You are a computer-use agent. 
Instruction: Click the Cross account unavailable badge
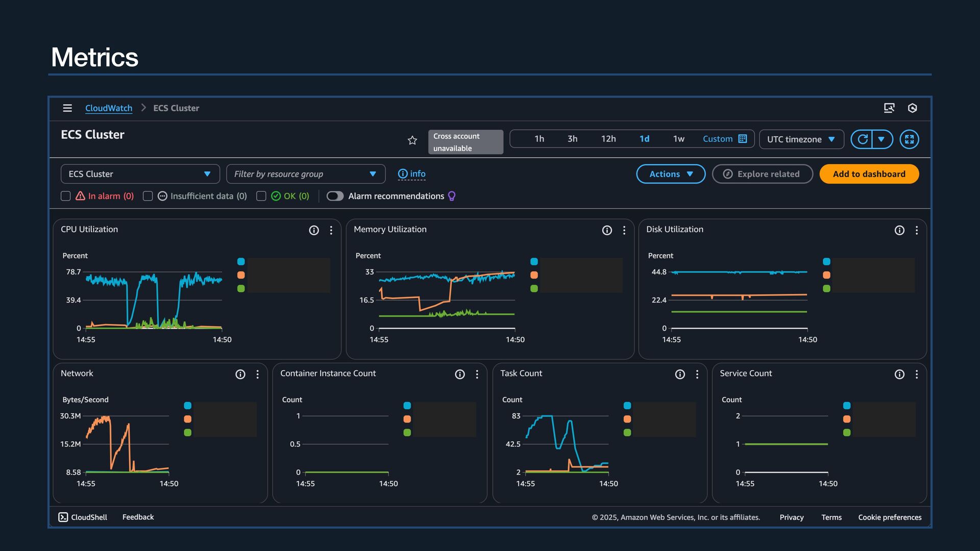(x=465, y=142)
